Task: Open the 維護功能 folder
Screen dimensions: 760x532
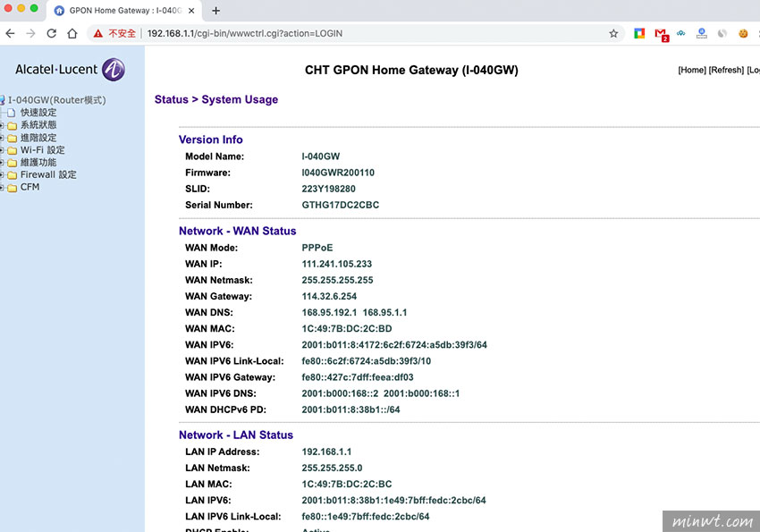Action: (38, 163)
